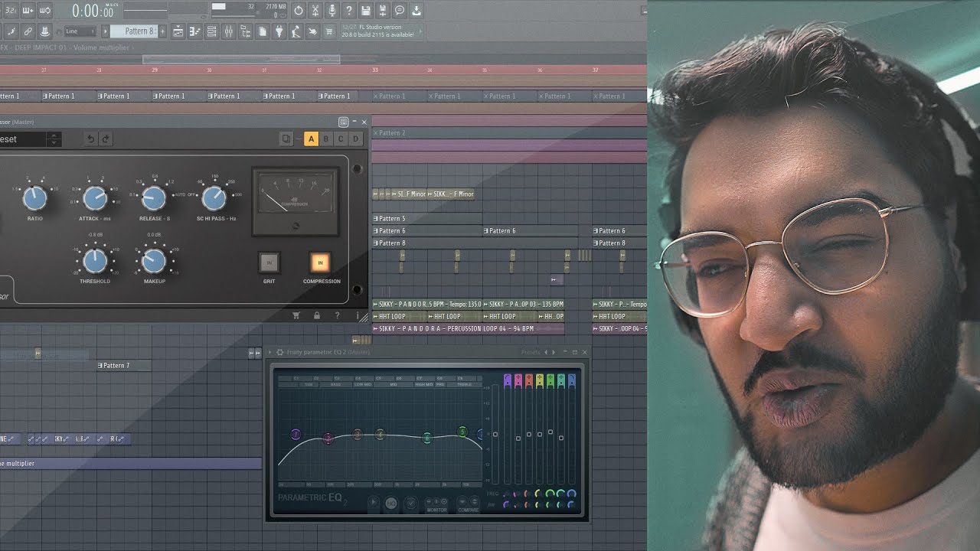Click the compressor lock icon
This screenshot has width=980, height=551.
(x=317, y=315)
